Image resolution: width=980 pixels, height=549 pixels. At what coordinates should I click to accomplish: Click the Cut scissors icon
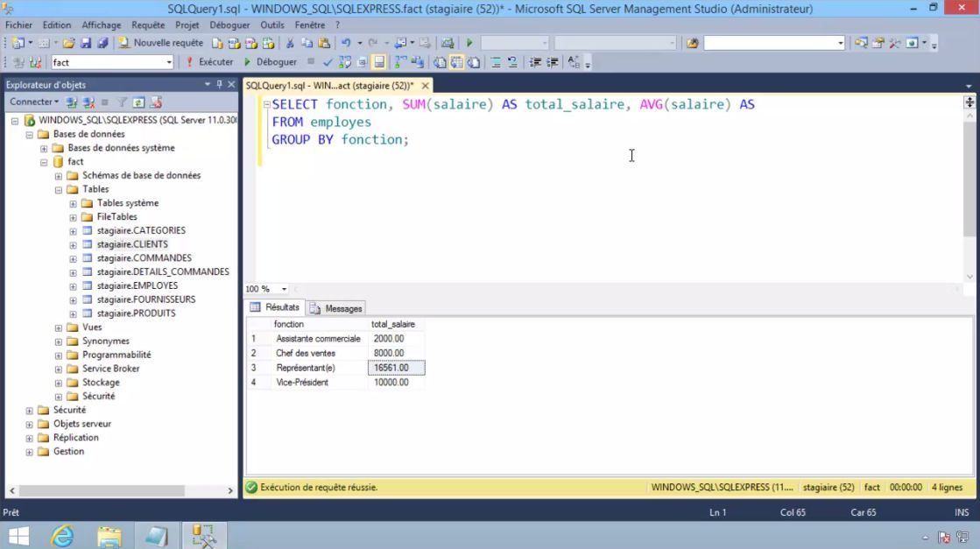(x=289, y=43)
